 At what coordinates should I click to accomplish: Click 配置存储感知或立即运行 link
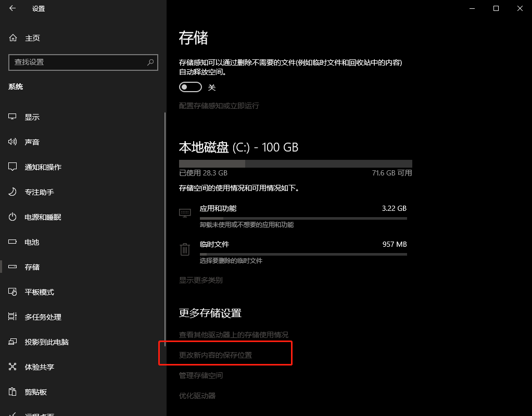(219, 105)
